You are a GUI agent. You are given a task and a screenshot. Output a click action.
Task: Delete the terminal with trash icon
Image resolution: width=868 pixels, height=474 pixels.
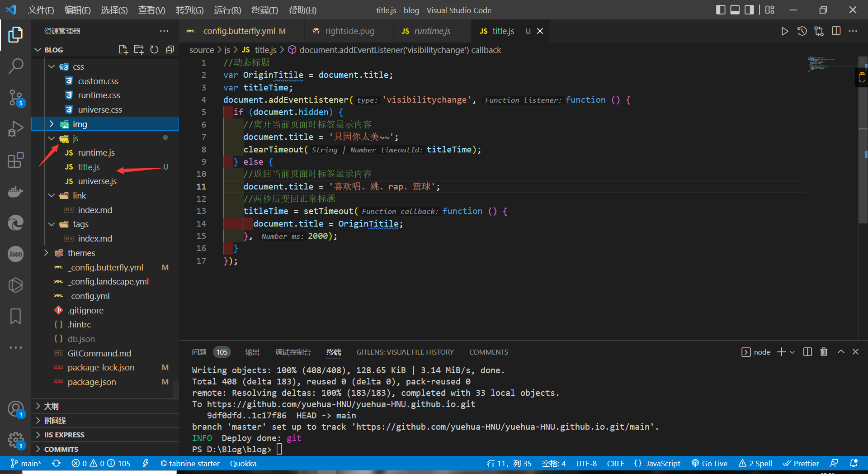pos(824,352)
